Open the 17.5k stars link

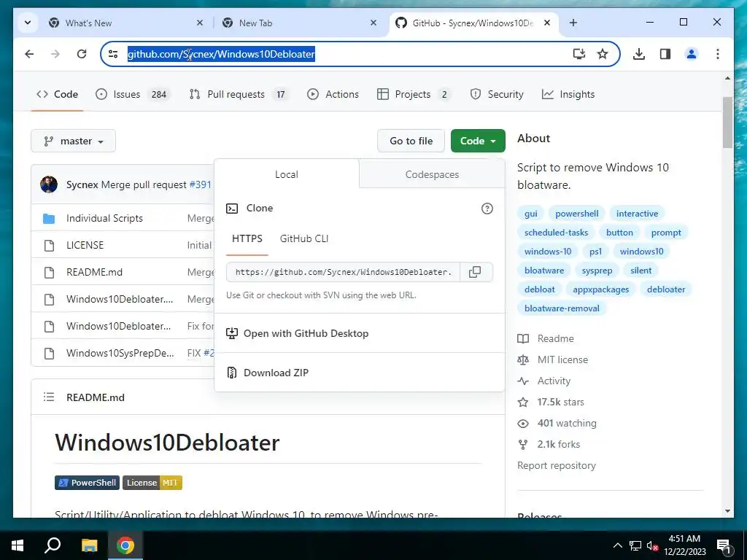551,402
